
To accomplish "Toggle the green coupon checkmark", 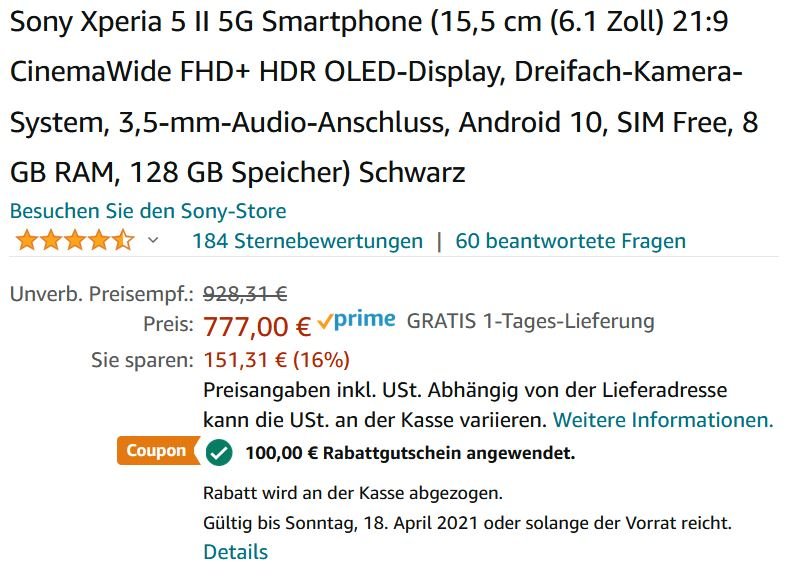I will click(219, 453).
